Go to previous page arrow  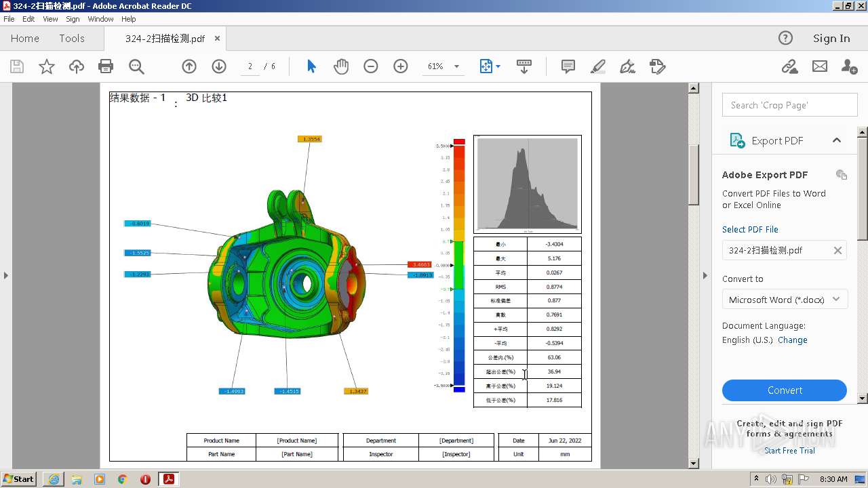tap(189, 66)
